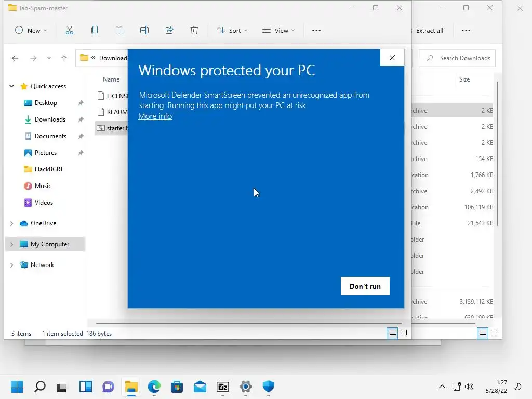Image resolution: width=532 pixels, height=399 pixels.
Task: Open Mail app from taskbar
Action: [200, 387]
